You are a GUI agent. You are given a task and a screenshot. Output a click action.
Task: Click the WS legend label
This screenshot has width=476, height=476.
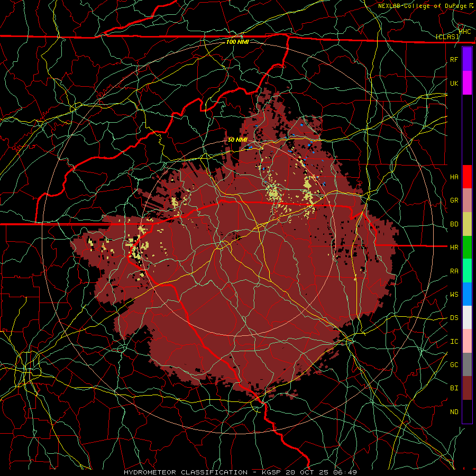454,295
